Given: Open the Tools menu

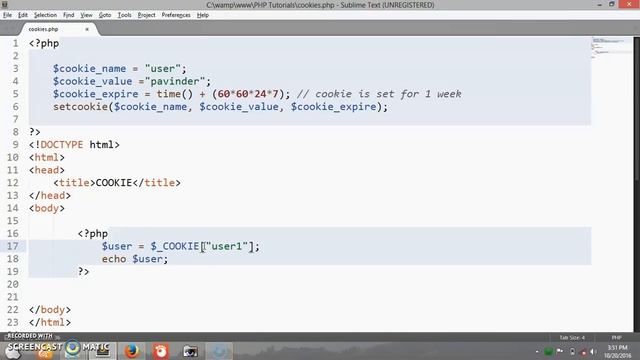Looking at the screenshot, I should click(124, 15).
